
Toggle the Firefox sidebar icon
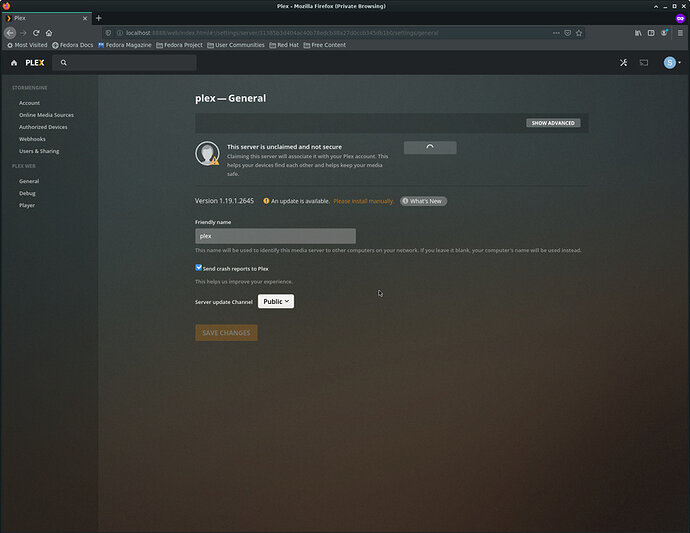click(x=651, y=33)
